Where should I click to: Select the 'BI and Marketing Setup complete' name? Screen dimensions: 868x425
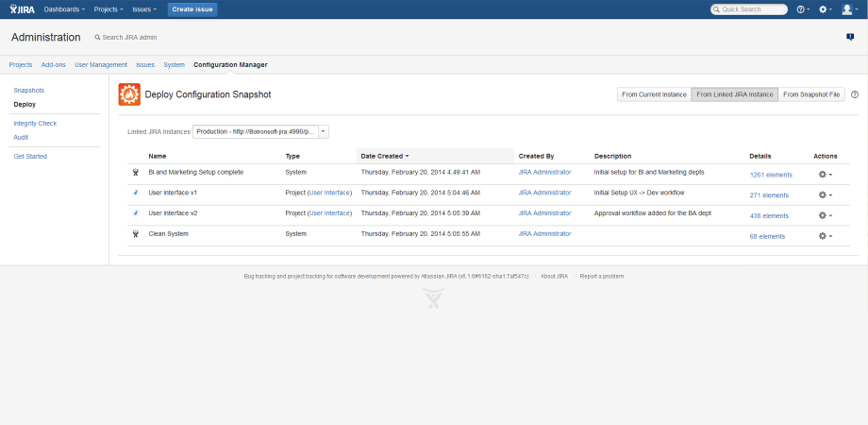(x=196, y=172)
